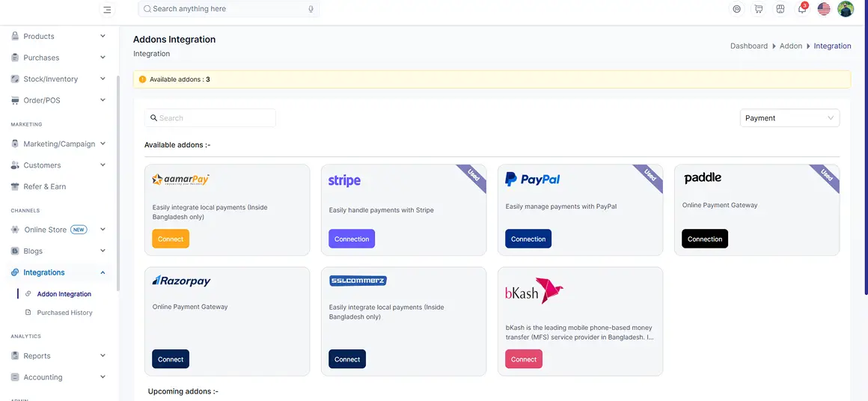Click the circular icon left of the cart

(x=736, y=9)
